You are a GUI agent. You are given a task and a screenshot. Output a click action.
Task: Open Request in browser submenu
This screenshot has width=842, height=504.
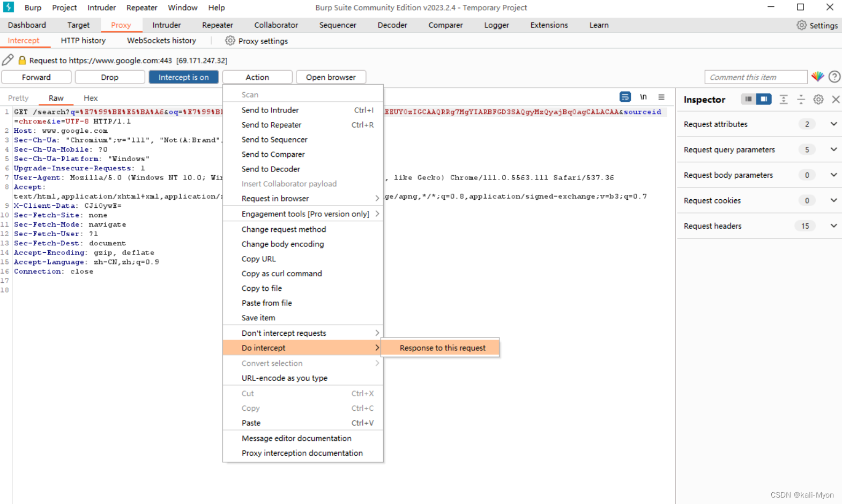point(303,198)
